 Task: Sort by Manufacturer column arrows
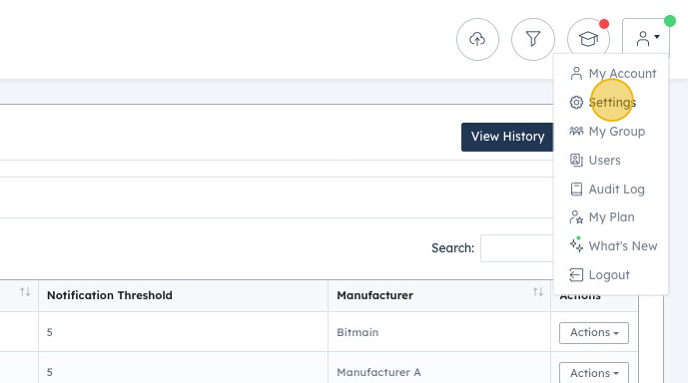pos(538,292)
